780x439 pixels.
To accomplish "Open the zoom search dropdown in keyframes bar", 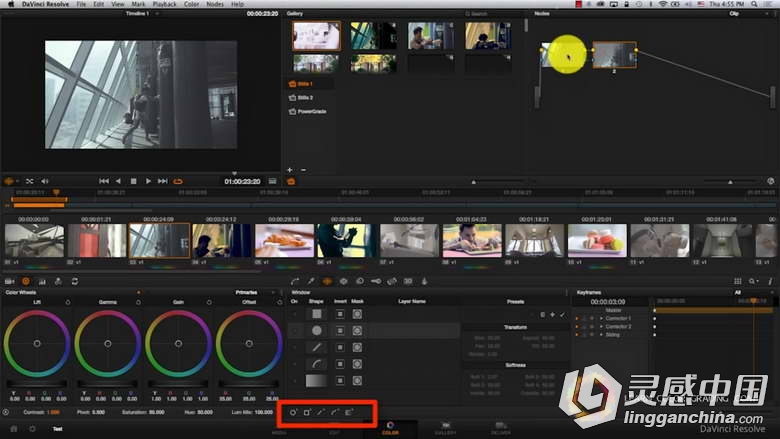I will (754, 281).
